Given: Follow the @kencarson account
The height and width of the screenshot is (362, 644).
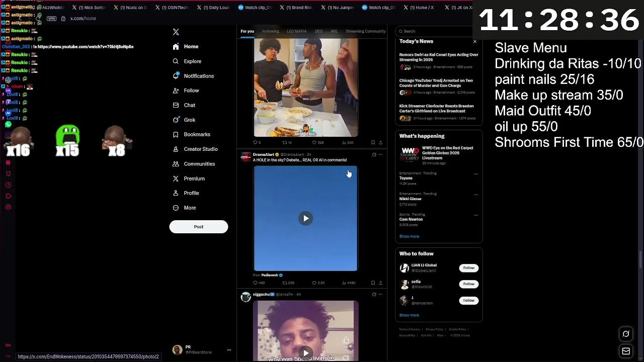Looking at the screenshot, I should (468, 300).
